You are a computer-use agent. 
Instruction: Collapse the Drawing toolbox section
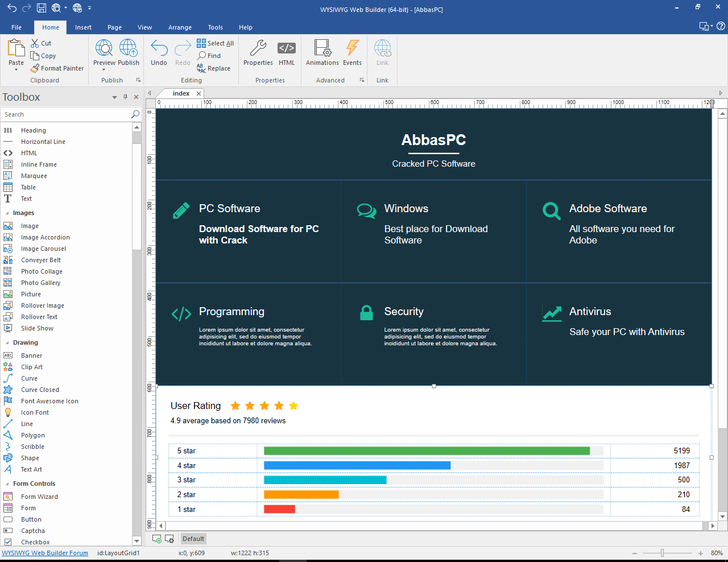click(x=7, y=343)
